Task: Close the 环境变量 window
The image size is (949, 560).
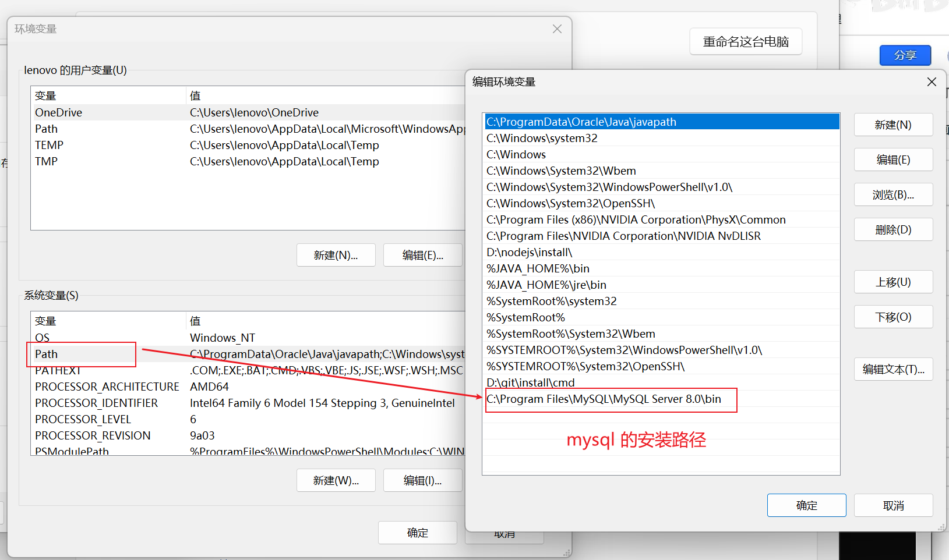Action: click(557, 29)
